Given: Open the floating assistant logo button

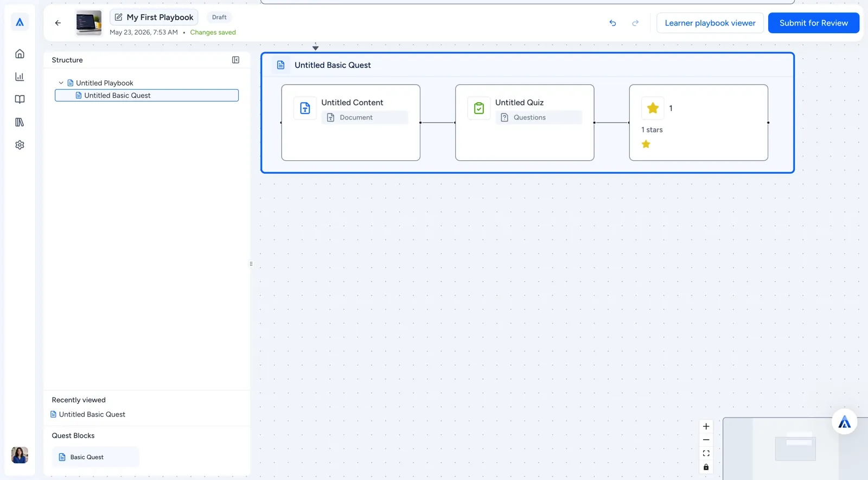Looking at the screenshot, I should coord(845,422).
